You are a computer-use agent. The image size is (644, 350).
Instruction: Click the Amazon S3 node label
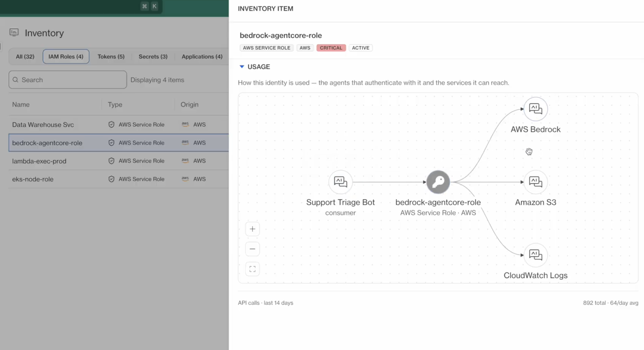536,202
